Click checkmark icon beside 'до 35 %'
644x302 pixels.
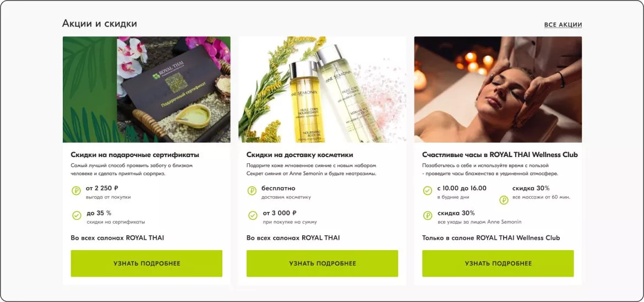point(77,215)
